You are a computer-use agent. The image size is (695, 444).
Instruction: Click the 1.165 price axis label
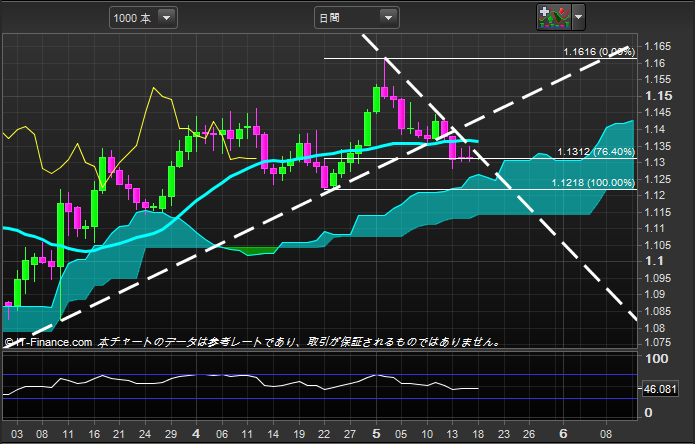(x=658, y=47)
